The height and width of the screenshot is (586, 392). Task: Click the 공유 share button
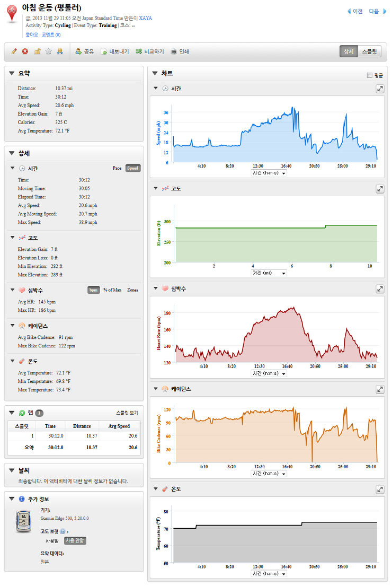coord(84,51)
